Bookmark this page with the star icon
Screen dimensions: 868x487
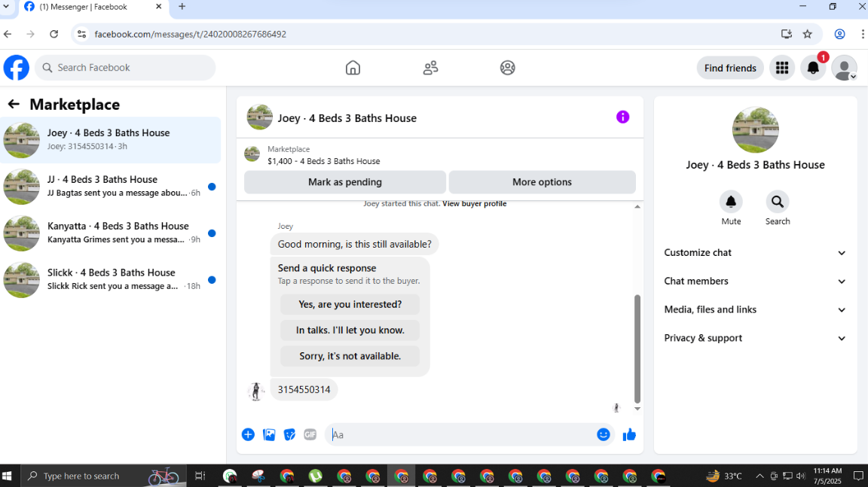pos(808,34)
